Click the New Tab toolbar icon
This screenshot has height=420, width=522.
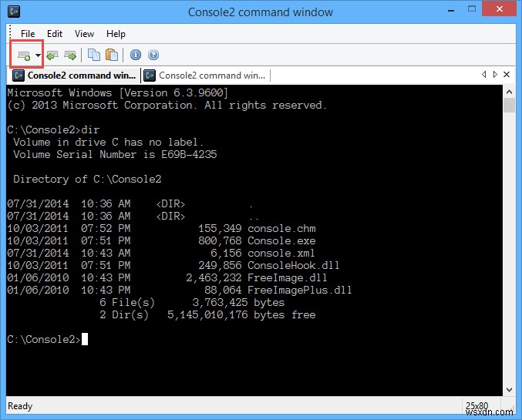tap(24, 55)
